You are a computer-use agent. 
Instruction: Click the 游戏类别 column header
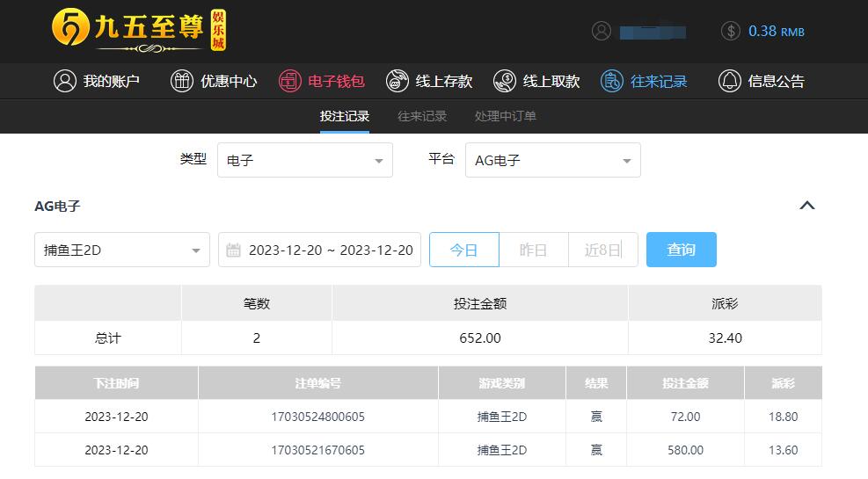(502, 382)
